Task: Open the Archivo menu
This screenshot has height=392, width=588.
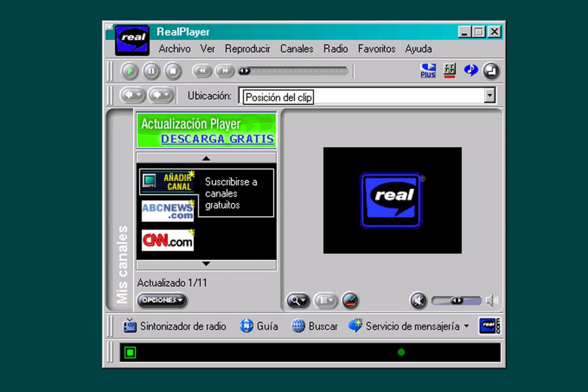Action: (x=174, y=49)
